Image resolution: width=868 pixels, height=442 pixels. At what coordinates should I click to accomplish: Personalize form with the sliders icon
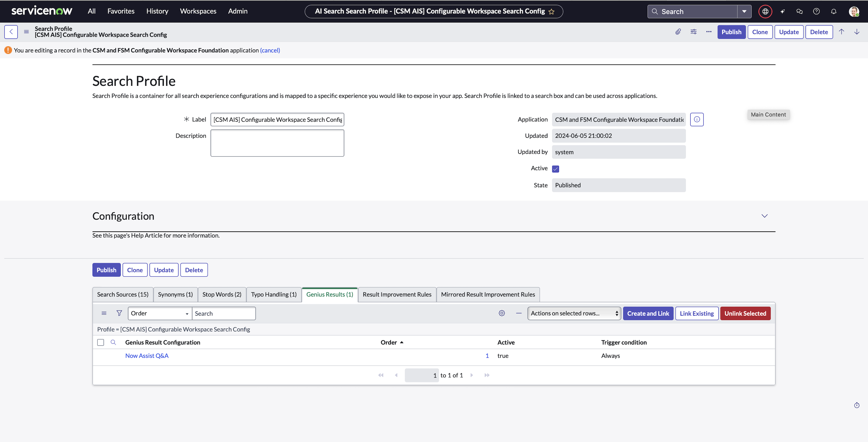pos(694,32)
